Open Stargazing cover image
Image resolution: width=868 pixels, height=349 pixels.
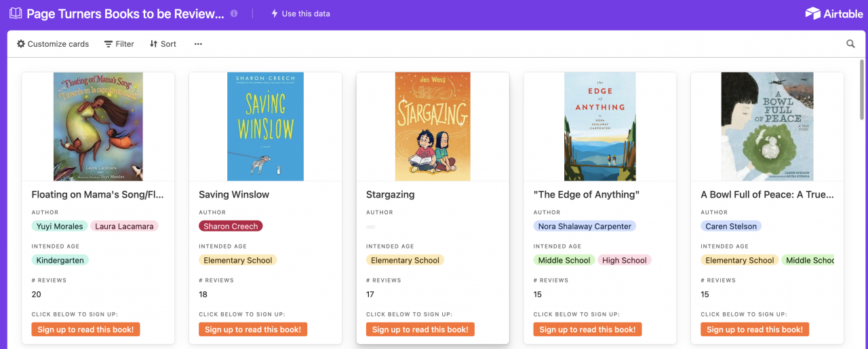click(433, 126)
